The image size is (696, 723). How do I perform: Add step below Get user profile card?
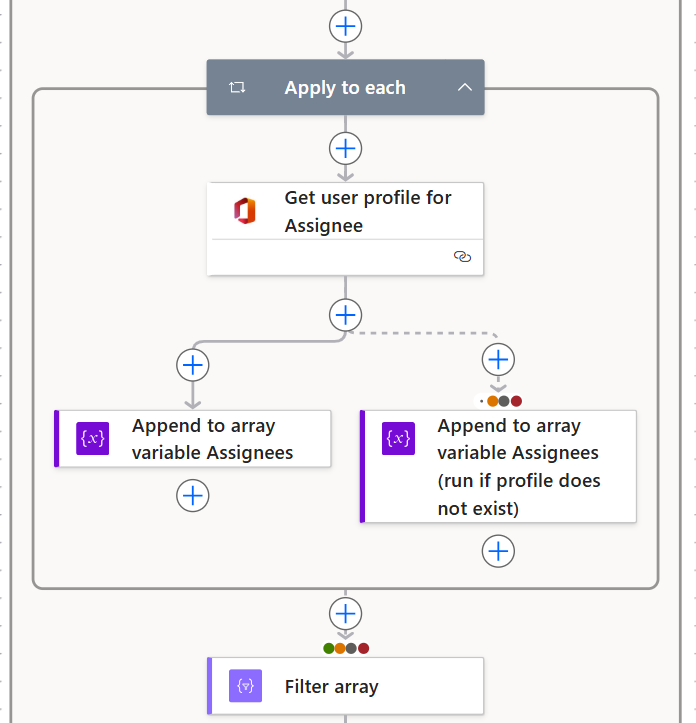[x=345, y=315]
